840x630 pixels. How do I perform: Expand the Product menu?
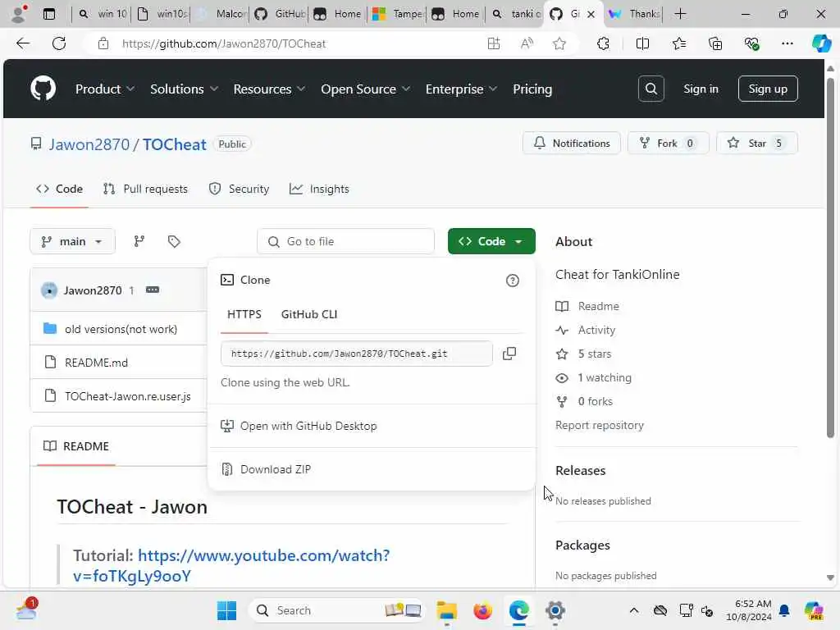tap(104, 89)
